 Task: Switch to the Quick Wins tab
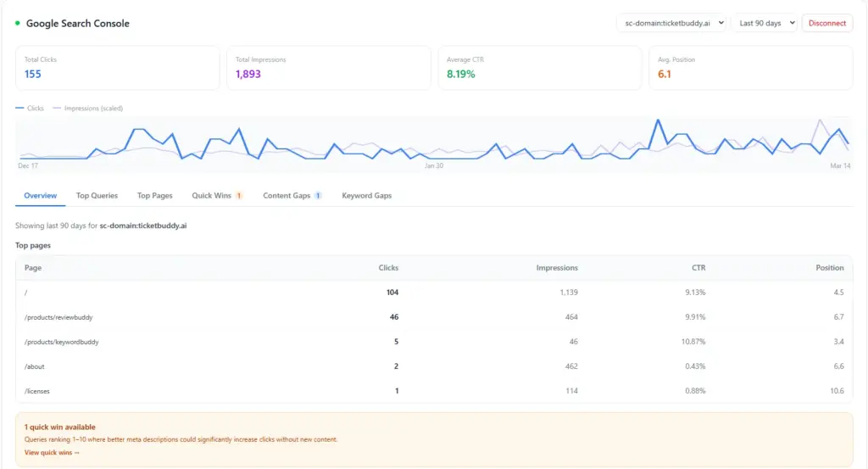(217, 195)
